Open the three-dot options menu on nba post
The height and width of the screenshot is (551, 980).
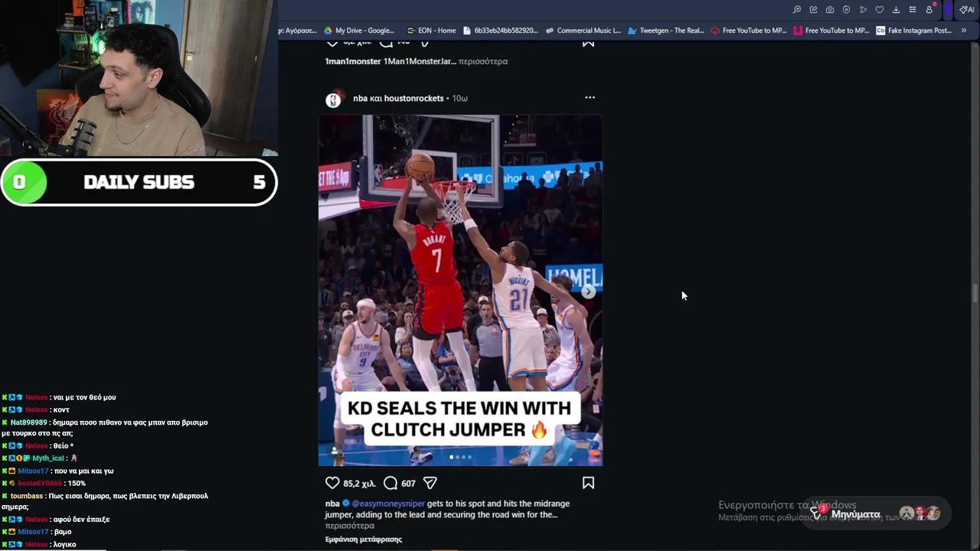pyautogui.click(x=590, y=97)
